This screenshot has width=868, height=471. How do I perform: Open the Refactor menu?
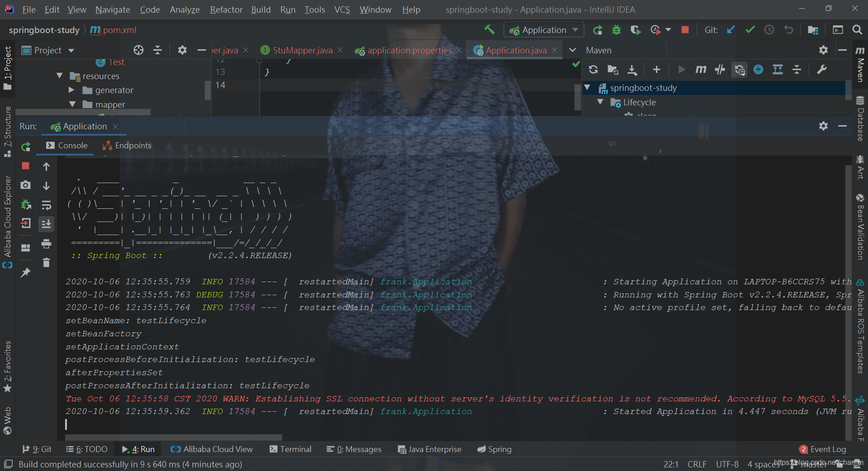point(226,9)
